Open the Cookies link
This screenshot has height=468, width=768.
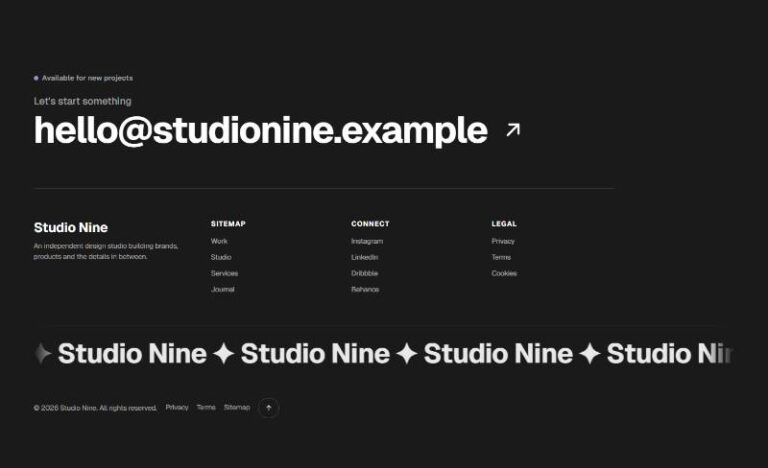pyautogui.click(x=504, y=273)
